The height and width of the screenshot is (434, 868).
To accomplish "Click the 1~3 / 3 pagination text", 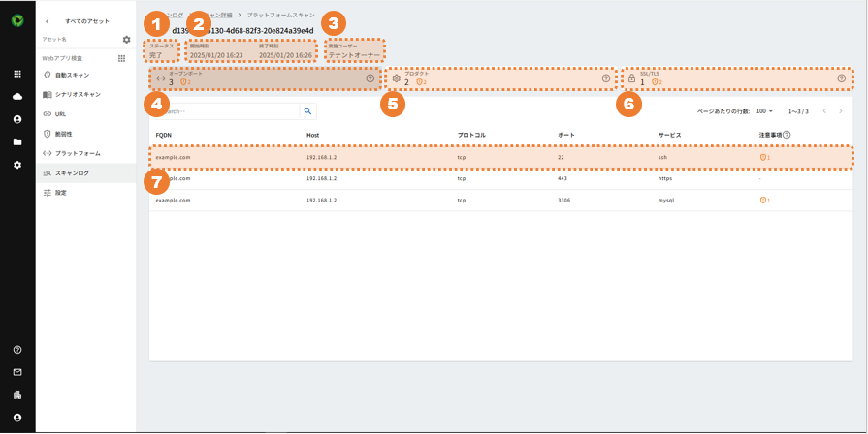I will pos(798,111).
